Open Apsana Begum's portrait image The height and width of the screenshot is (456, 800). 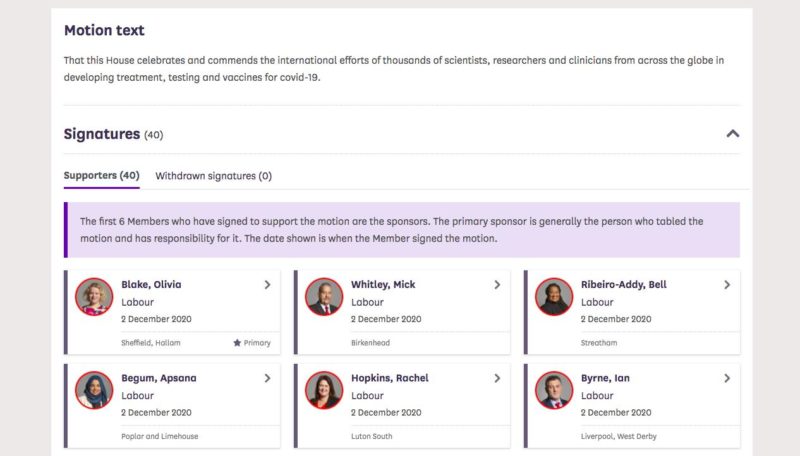[x=94, y=391]
